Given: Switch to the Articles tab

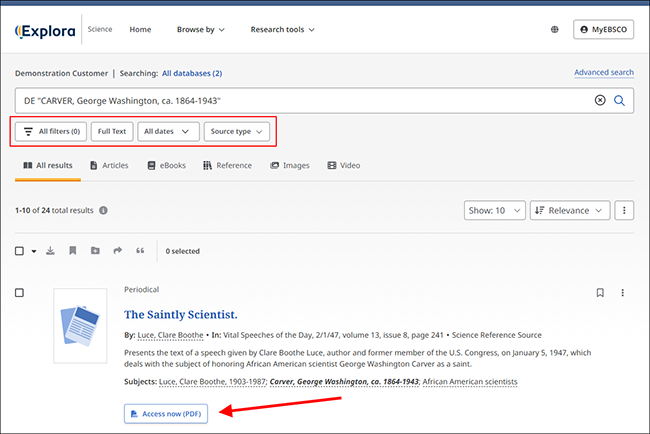Looking at the screenshot, I should (109, 166).
